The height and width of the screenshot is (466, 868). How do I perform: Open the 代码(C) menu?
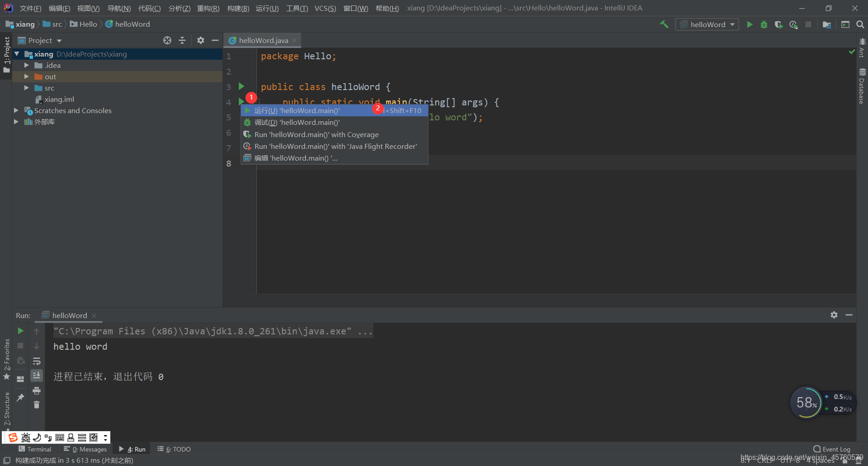click(x=149, y=8)
